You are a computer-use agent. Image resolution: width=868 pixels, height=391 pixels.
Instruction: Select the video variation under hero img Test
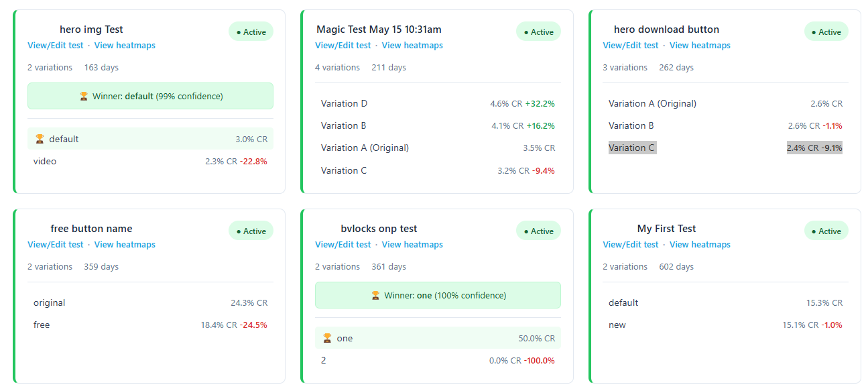[x=44, y=161]
